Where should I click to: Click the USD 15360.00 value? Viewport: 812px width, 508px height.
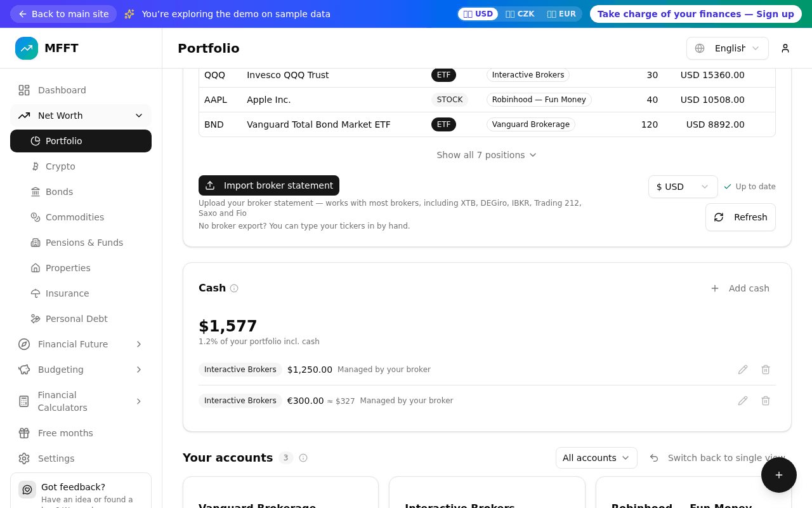pos(712,75)
